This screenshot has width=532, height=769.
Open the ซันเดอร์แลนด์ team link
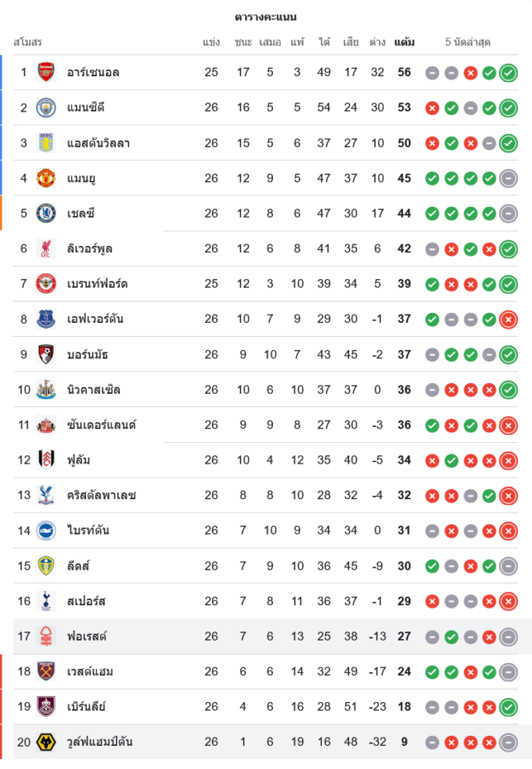101,424
